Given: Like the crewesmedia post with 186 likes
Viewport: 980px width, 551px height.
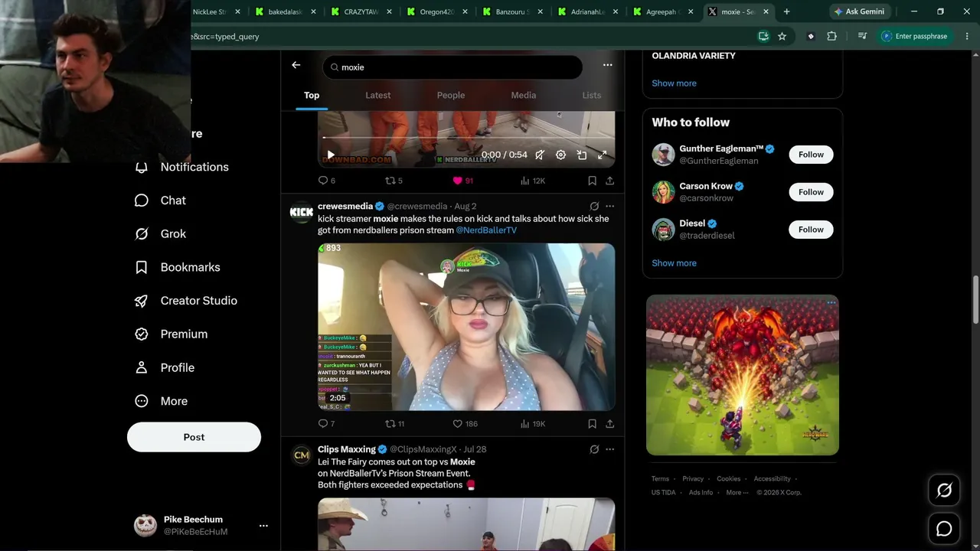Looking at the screenshot, I should [465, 423].
